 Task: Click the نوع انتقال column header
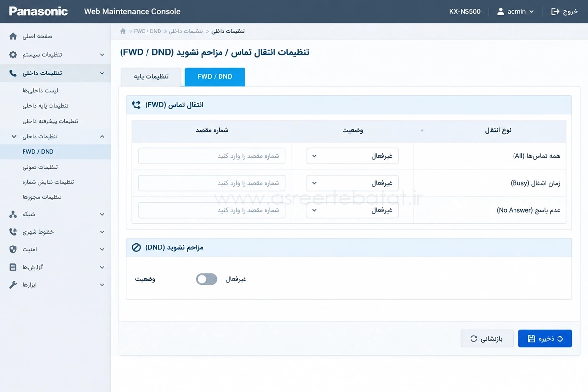click(x=498, y=130)
